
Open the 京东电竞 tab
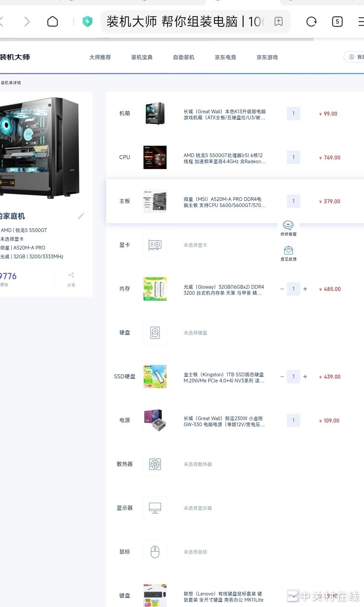coord(225,57)
